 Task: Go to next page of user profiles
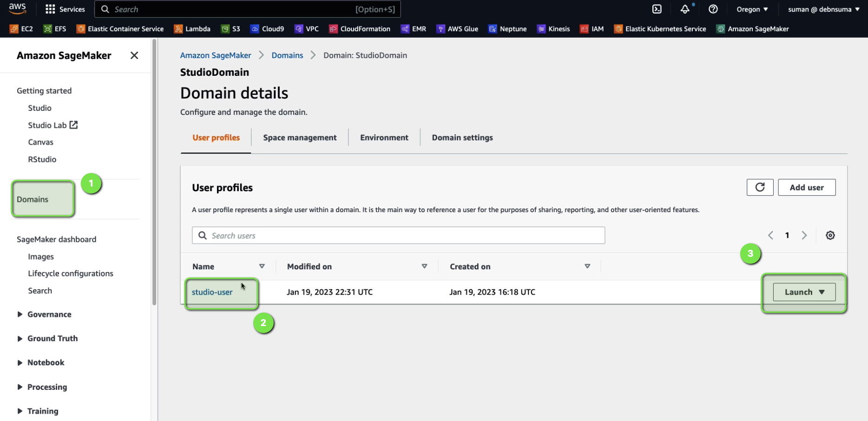(x=804, y=235)
